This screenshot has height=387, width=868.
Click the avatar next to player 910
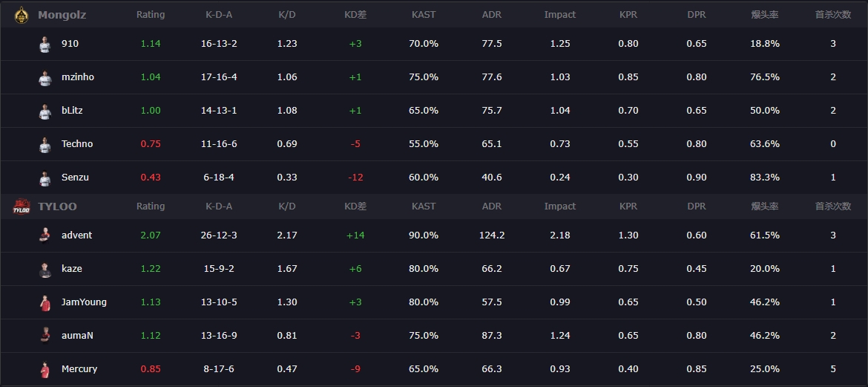(45, 44)
